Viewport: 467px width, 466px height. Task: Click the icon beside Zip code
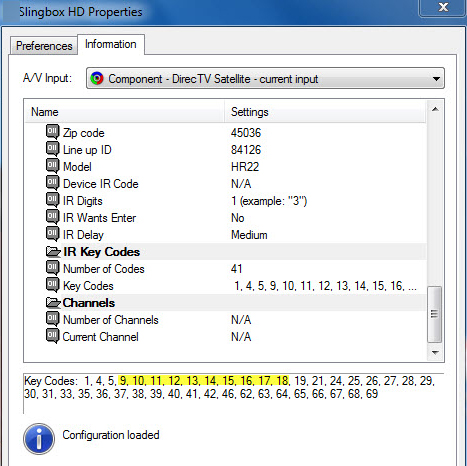pyautogui.click(x=52, y=132)
